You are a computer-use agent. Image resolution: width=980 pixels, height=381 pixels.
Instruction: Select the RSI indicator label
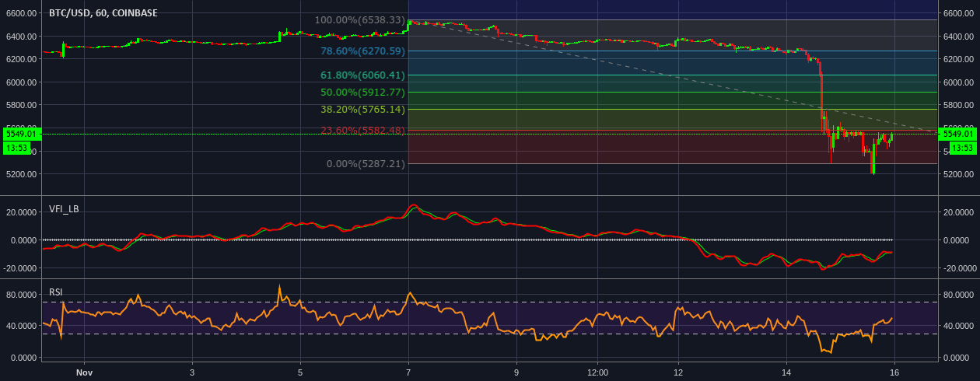[x=56, y=292]
